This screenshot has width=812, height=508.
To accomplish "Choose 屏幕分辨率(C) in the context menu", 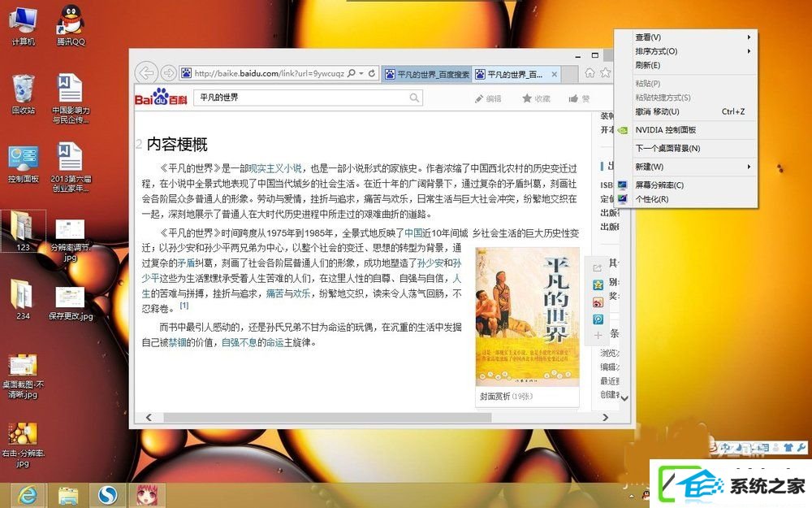I will [x=685, y=185].
